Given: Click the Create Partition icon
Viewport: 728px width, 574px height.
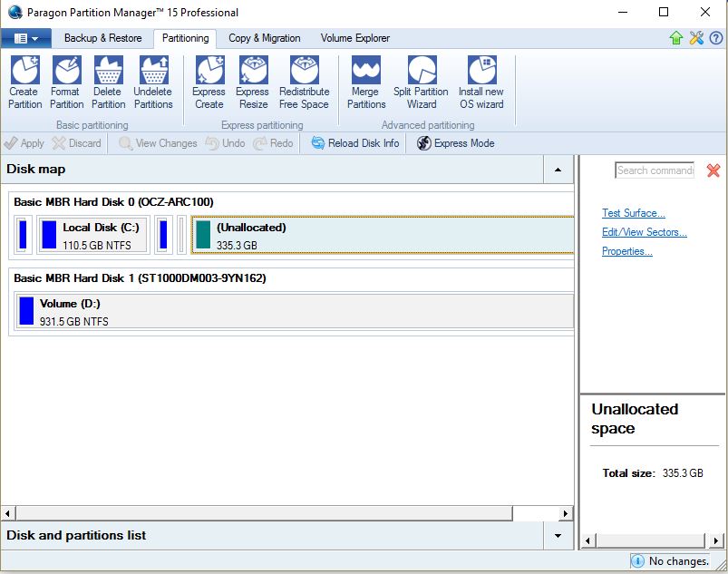Looking at the screenshot, I should tap(25, 83).
